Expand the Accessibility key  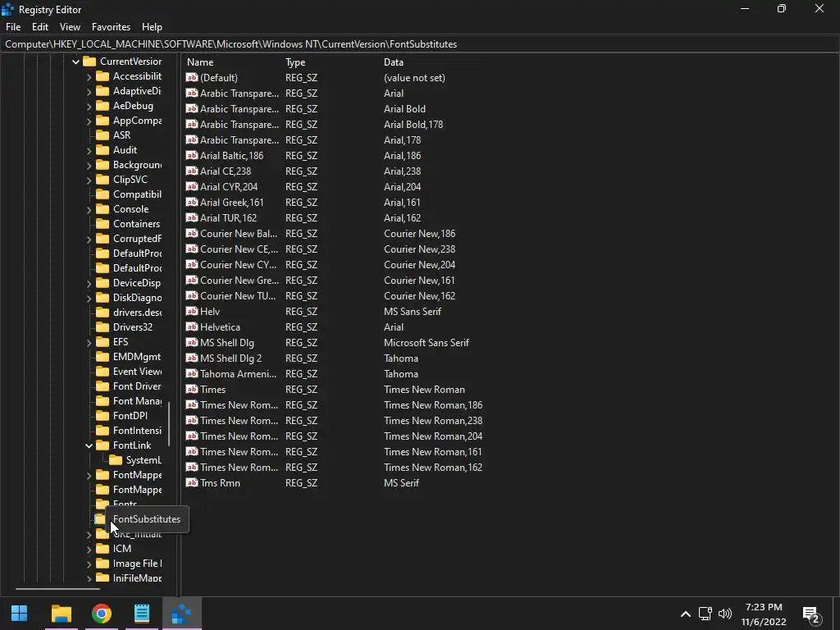(x=89, y=76)
